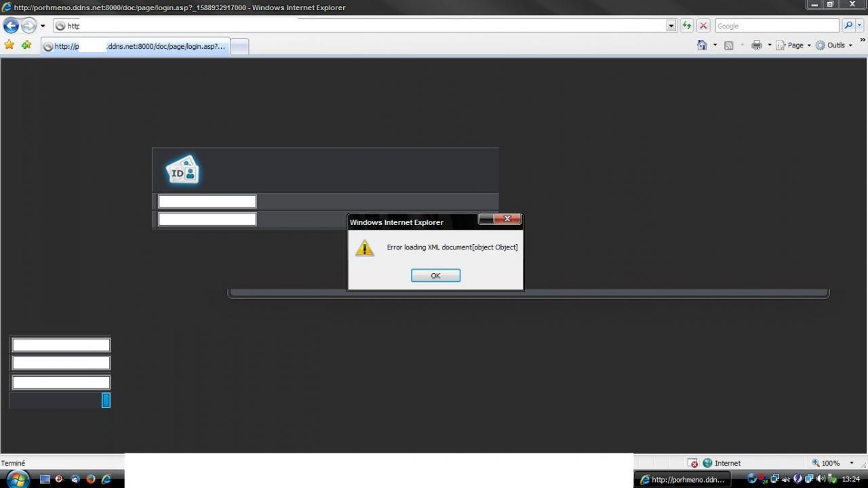Click the third field of lower-left form
The width and height of the screenshot is (868, 488).
click(61, 382)
